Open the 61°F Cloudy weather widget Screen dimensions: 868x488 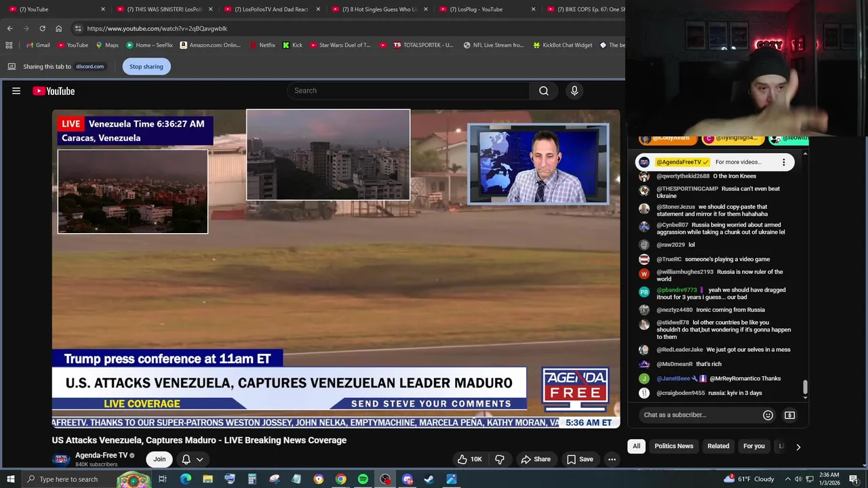tap(749, 479)
